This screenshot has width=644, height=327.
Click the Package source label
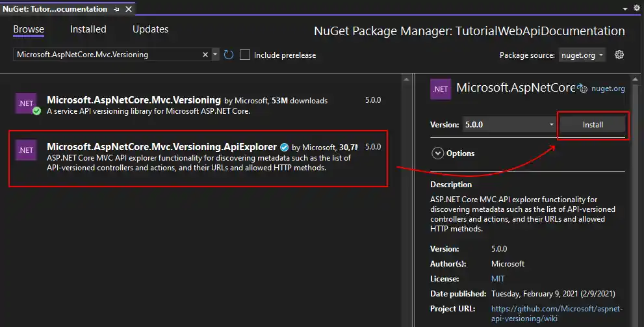pyautogui.click(x=527, y=55)
